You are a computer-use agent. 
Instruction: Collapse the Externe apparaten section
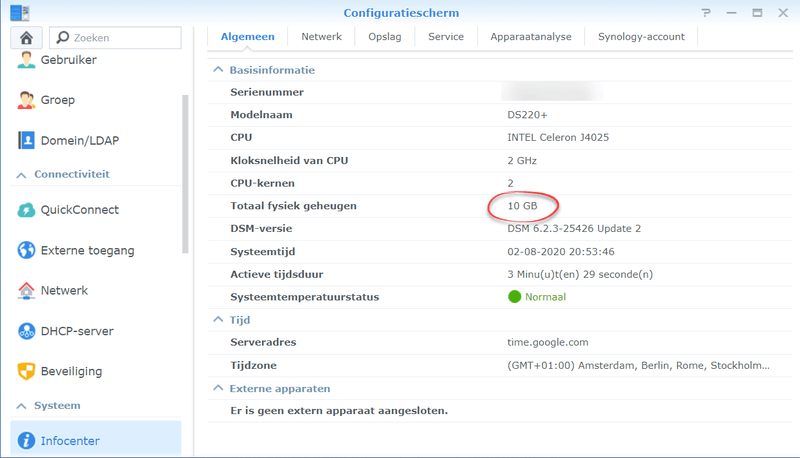(x=218, y=388)
